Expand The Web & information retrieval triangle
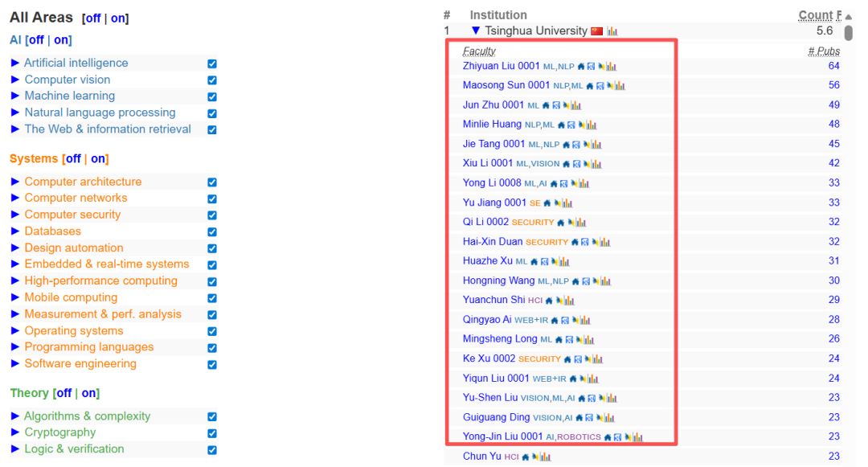The image size is (868, 467). tap(15, 129)
